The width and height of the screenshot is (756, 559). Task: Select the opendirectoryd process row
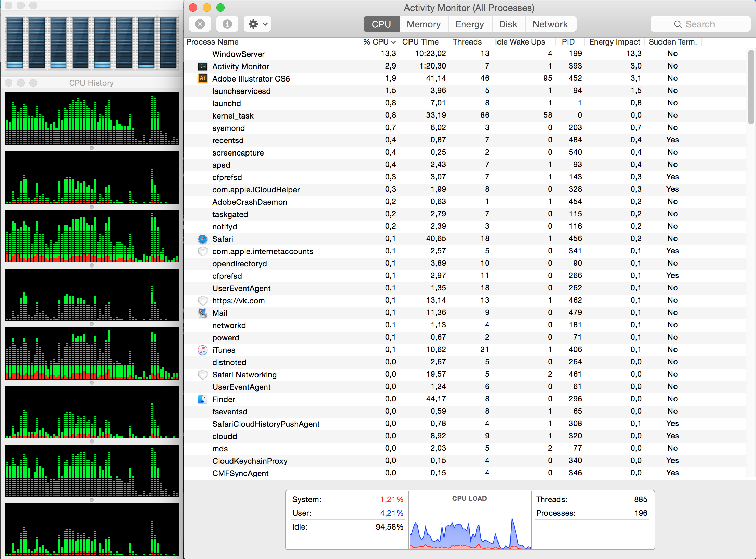tap(465, 263)
